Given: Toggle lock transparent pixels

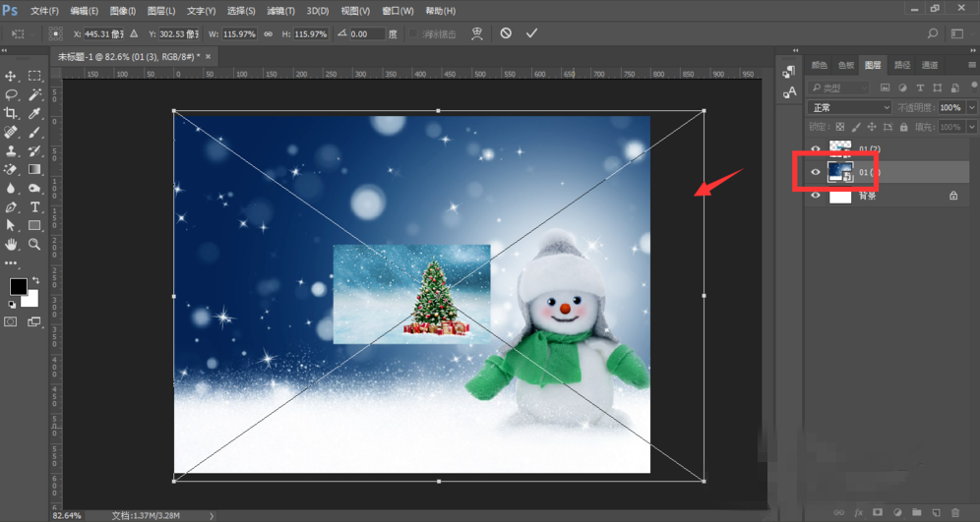Looking at the screenshot, I should pos(840,127).
